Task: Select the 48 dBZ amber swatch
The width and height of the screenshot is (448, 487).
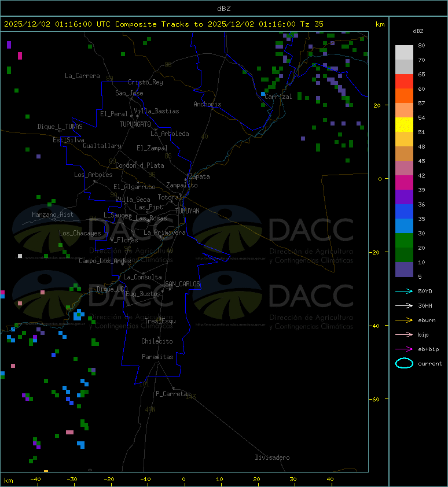Action: (404, 139)
